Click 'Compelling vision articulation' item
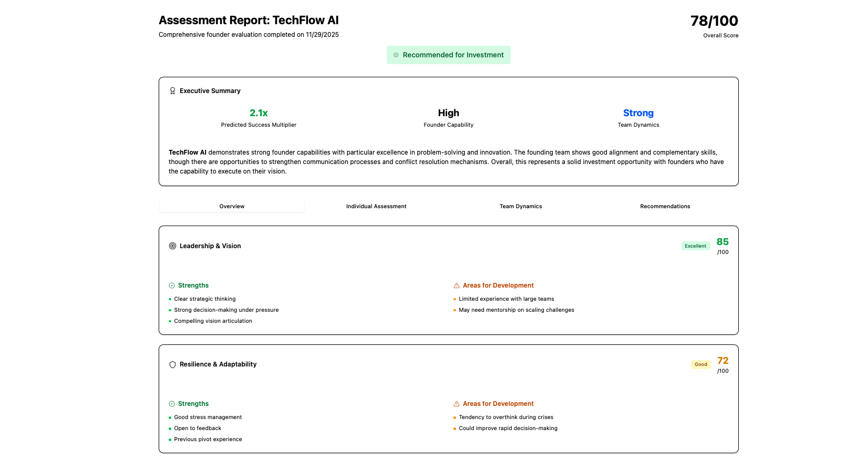 (213, 321)
